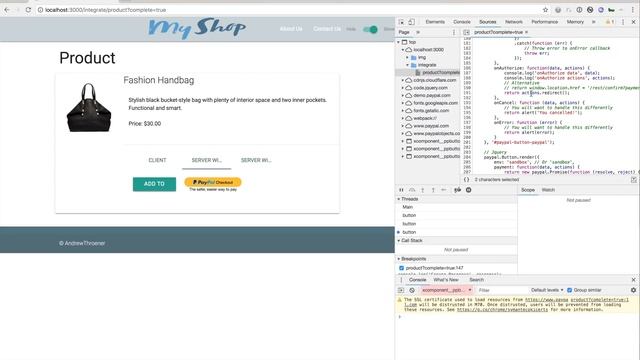Image resolution: width=640 pixels, height=360 pixels.
Task: Show the console sidebar icon
Action: point(401,290)
